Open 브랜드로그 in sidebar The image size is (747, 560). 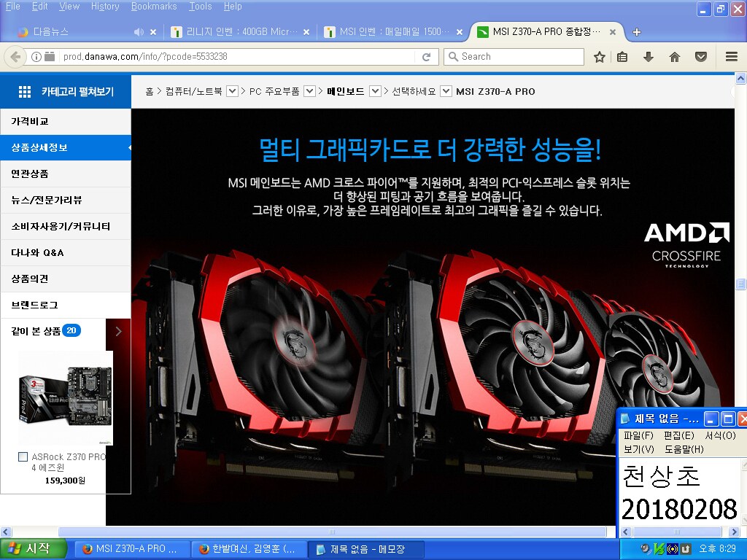pos(66,305)
